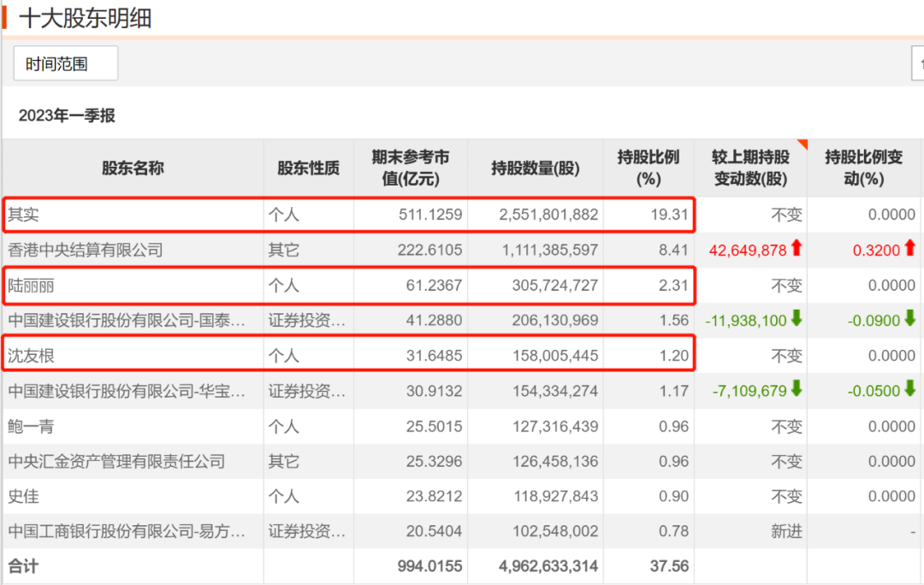Click the 持股数量(股) column header
The width and height of the screenshot is (924, 585).
(536, 168)
